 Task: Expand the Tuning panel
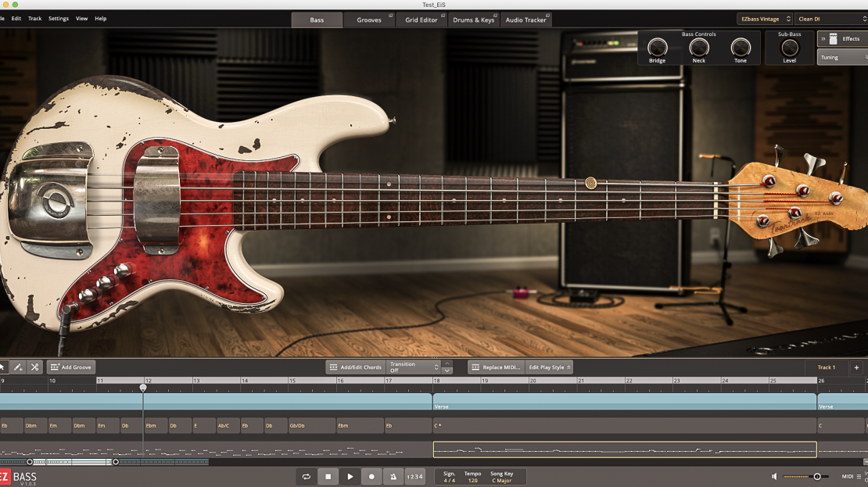842,58
